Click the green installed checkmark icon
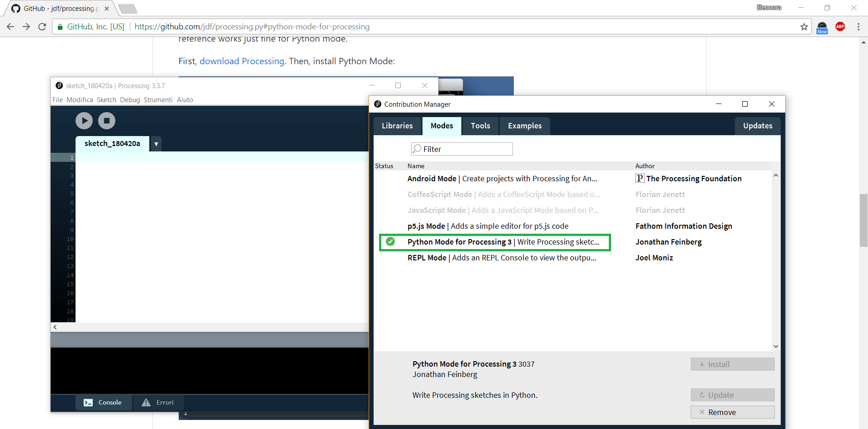This screenshot has width=868, height=429. (390, 241)
